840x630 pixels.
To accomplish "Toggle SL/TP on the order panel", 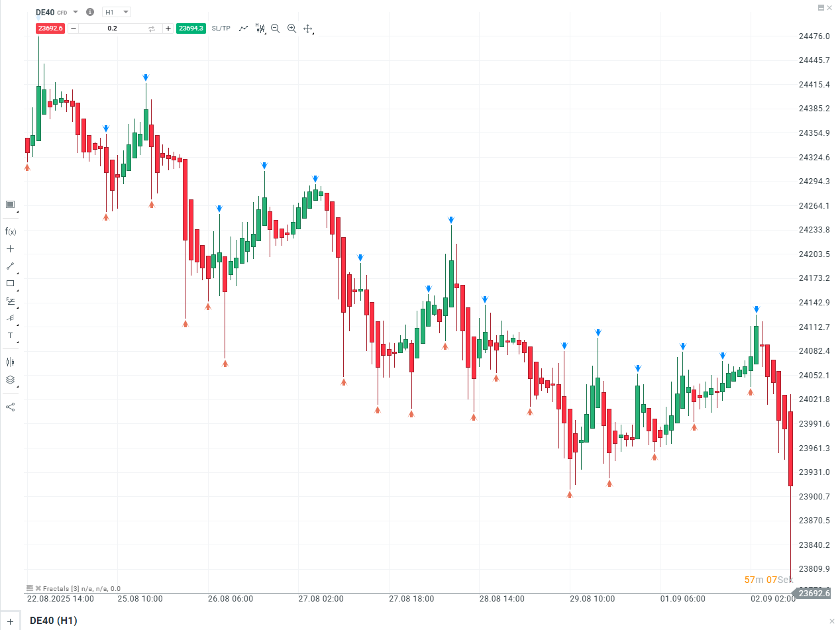I will (x=221, y=28).
